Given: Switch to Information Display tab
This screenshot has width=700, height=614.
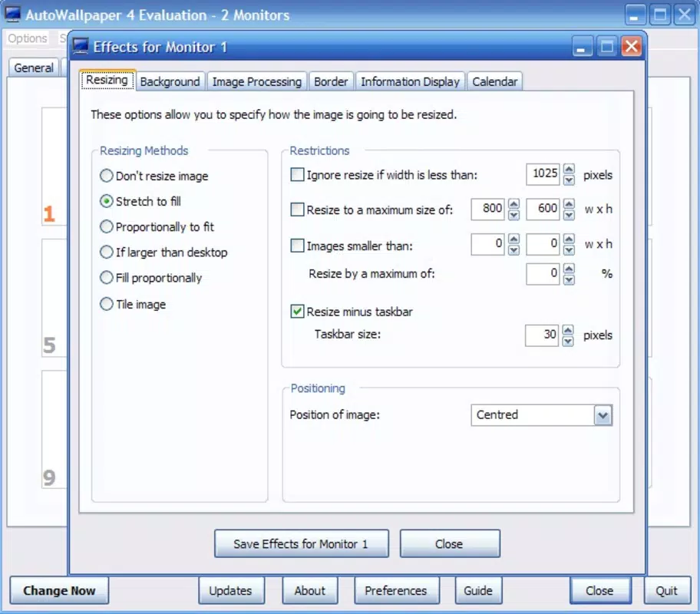Looking at the screenshot, I should 411,81.
